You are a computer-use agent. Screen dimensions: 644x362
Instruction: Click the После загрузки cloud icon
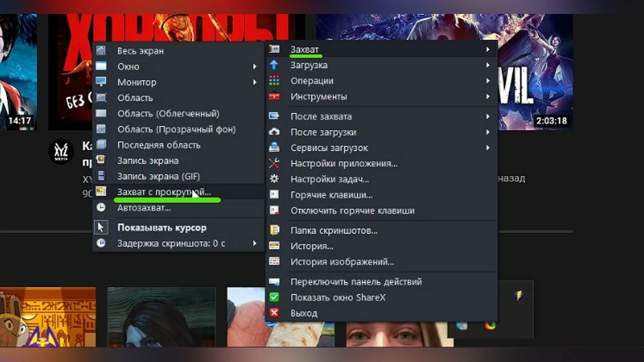pos(274,132)
